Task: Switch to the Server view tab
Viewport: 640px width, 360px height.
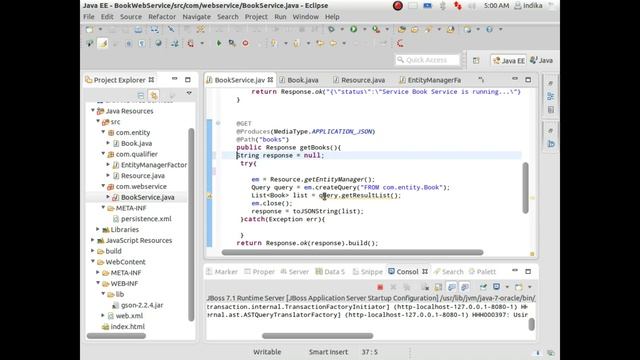Action: tap(295, 272)
